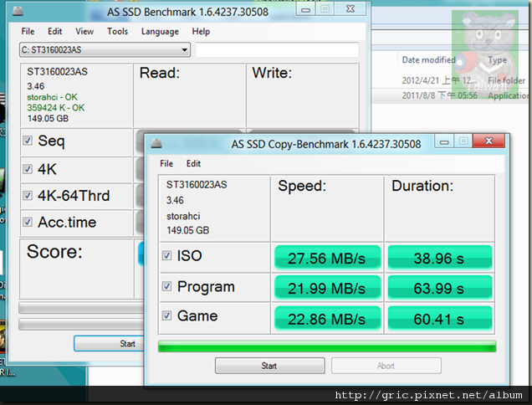Disable the Game copy test checkbox
The height and width of the screenshot is (405, 532).
(166, 315)
